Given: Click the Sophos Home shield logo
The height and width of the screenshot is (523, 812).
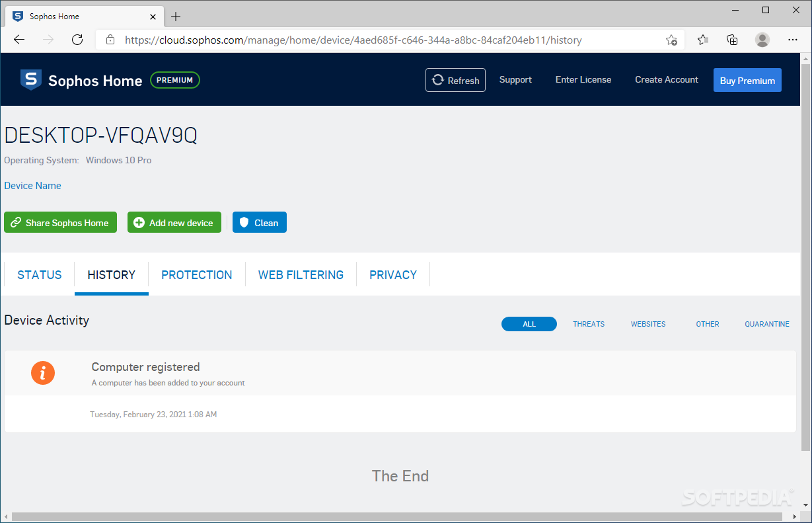Looking at the screenshot, I should pyautogui.click(x=31, y=79).
